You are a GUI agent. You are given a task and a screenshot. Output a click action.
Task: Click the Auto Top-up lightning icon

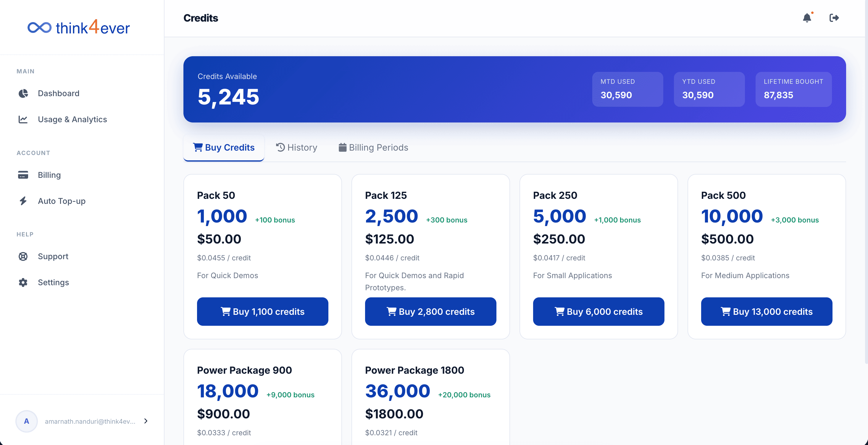(x=23, y=201)
